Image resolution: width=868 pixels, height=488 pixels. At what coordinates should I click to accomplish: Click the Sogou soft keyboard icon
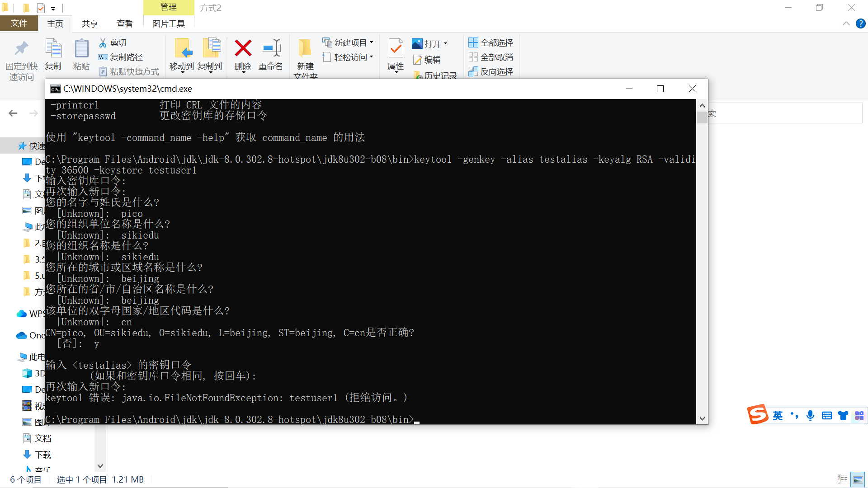click(827, 415)
